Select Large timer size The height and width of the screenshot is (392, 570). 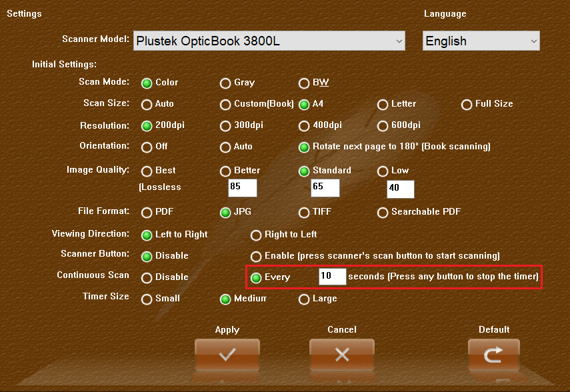tap(304, 299)
